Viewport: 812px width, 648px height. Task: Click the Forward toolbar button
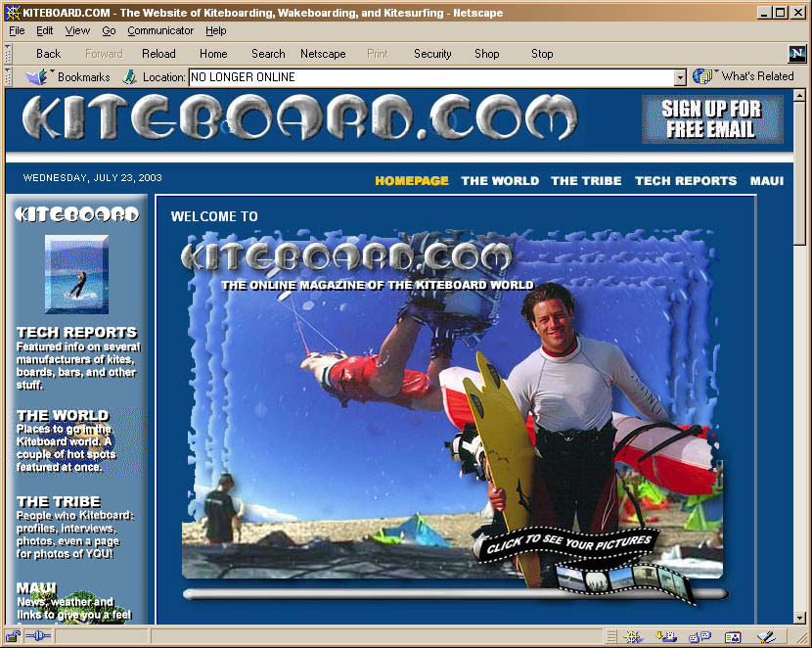[x=104, y=54]
